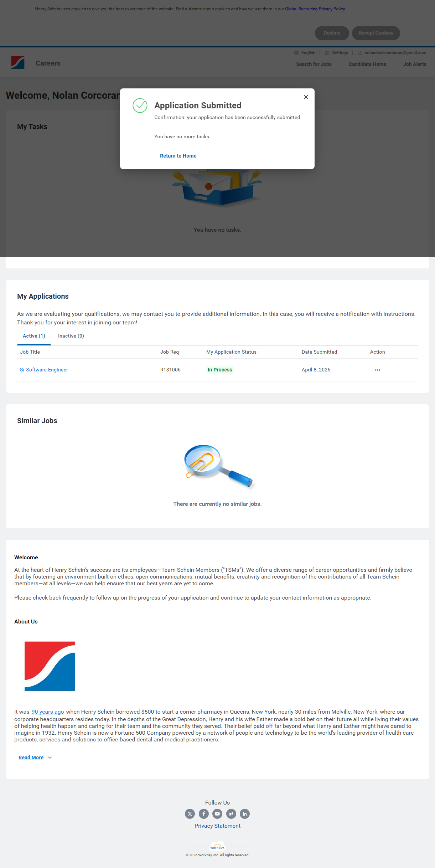435x868 pixels.
Task: Click the Workday cloud logo in footer
Action: coord(217,846)
